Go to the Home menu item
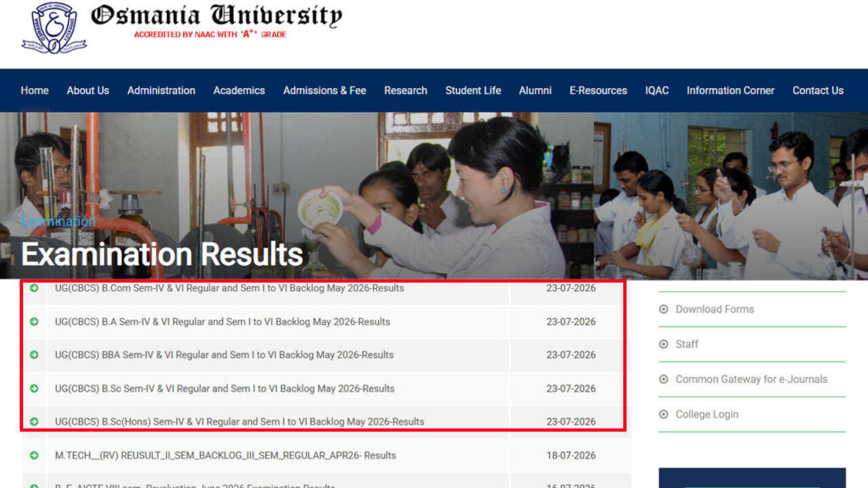This screenshot has height=488, width=868. [x=35, y=91]
